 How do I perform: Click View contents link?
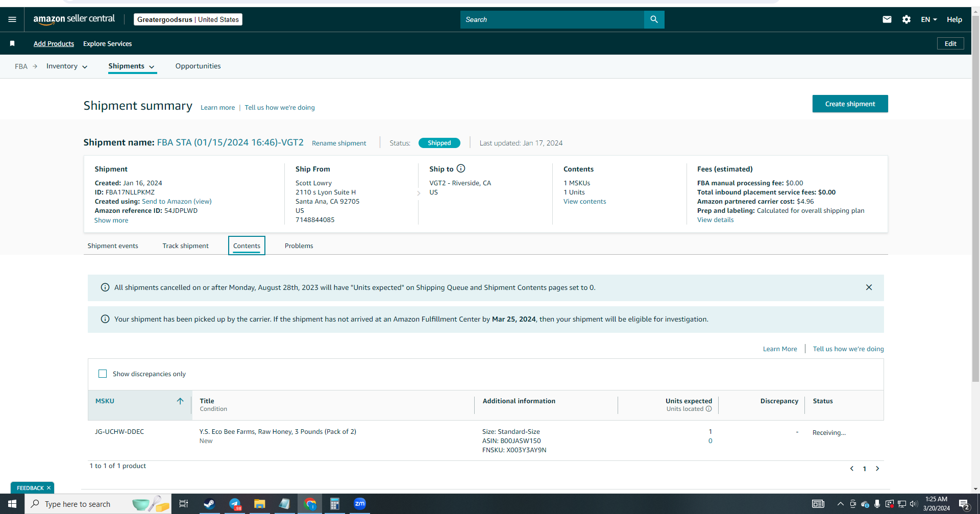point(584,202)
